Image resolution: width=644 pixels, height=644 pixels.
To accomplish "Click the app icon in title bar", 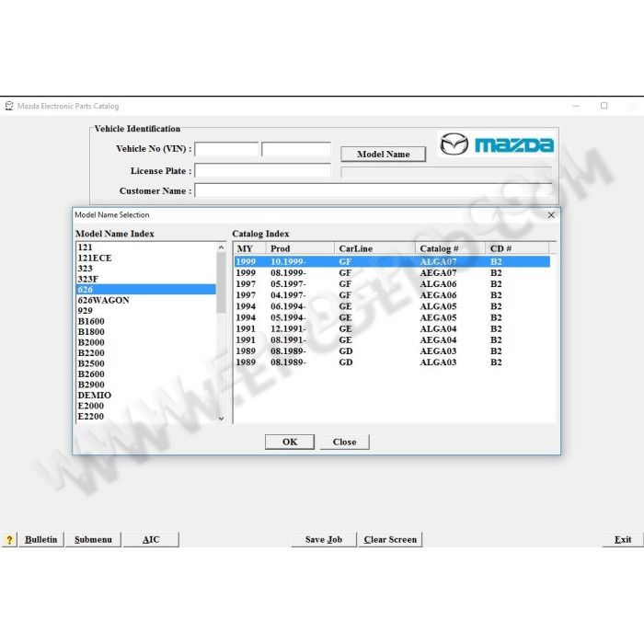I will [9, 106].
